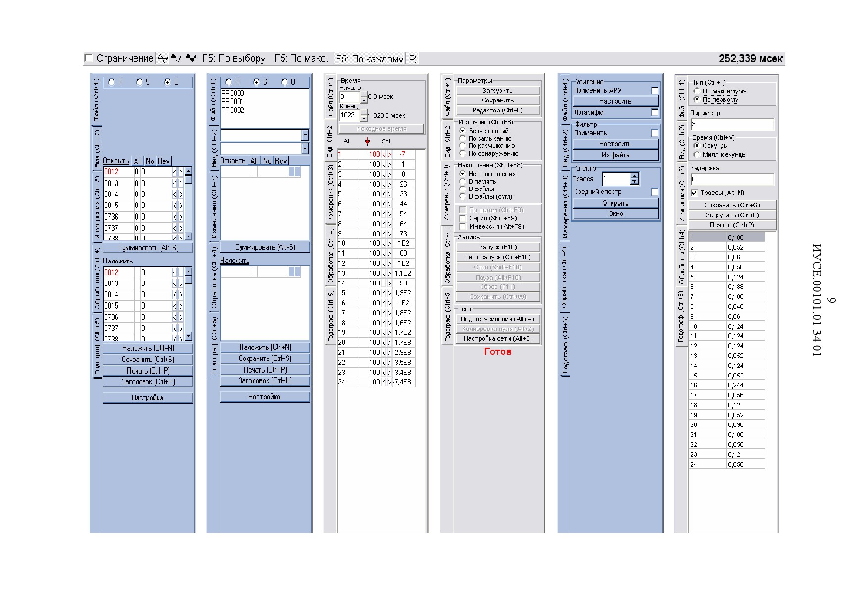Screen dimensions: 868x613
Task: Click the < arrow in Наложить list row 0736
Action: coord(174,317)
